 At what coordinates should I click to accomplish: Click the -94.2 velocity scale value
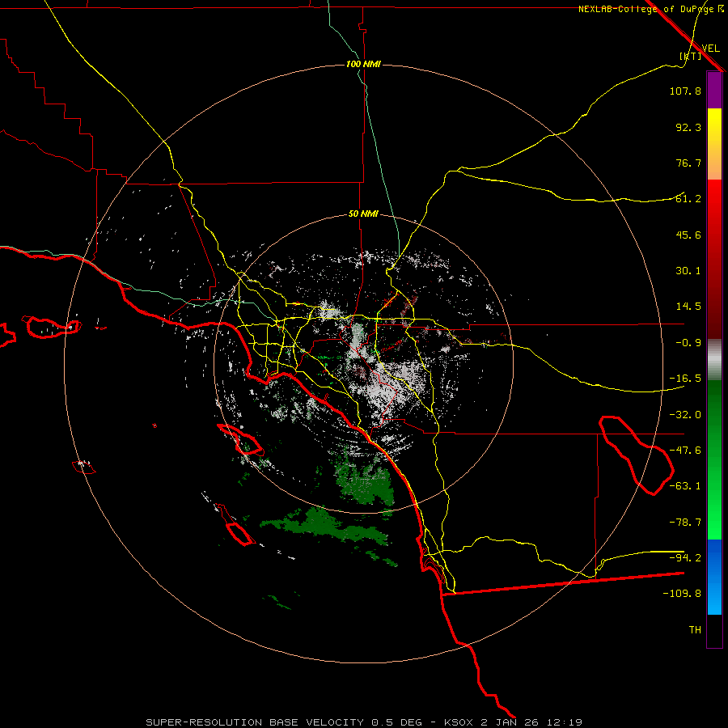pyautogui.click(x=685, y=558)
